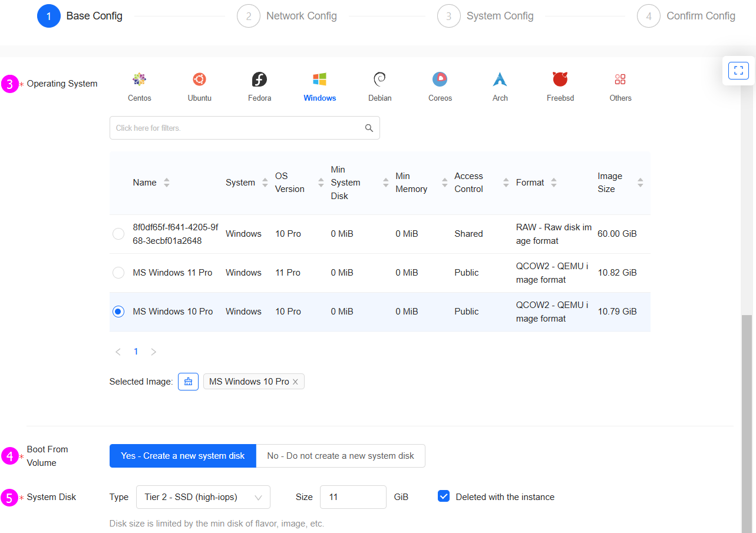Screen dimensions: 756x533
Task: Go to the Network Config step
Action: pos(287,16)
